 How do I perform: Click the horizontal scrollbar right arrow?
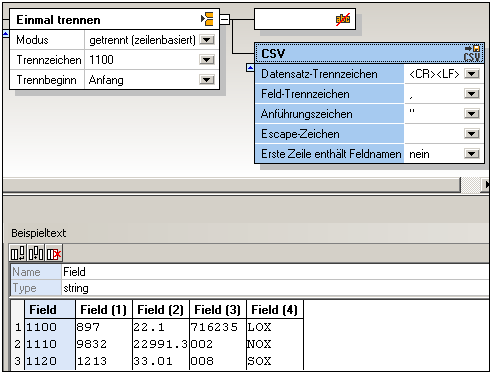point(486,184)
